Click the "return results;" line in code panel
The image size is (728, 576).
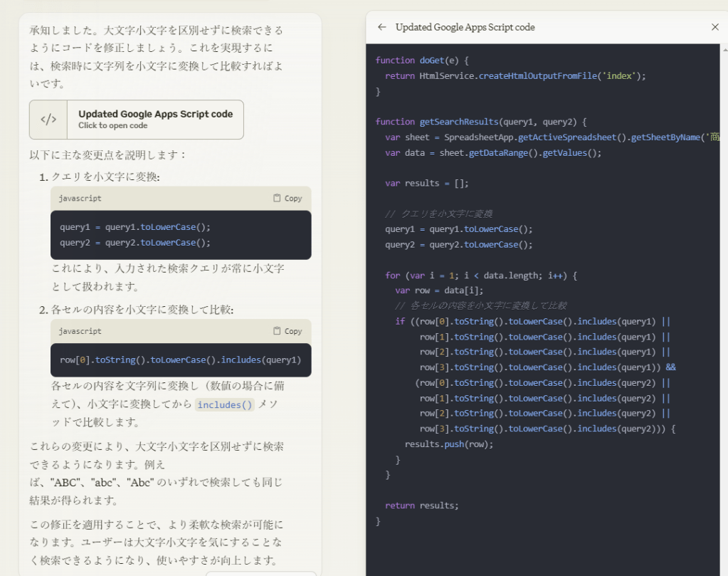422,506
